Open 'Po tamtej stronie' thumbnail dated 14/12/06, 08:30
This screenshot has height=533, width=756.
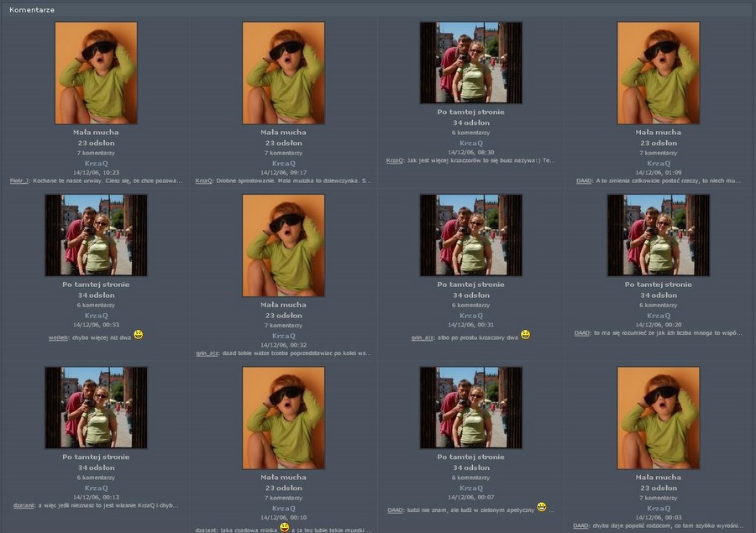point(471,63)
